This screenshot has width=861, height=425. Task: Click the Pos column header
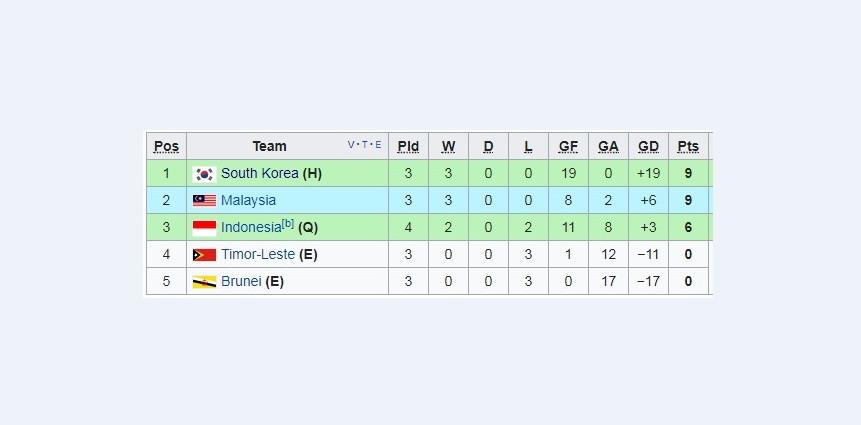pos(166,146)
